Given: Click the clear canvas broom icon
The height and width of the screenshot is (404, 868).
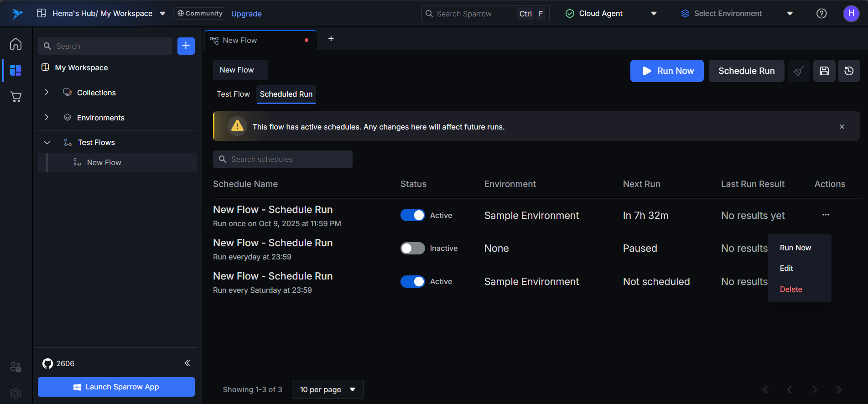Looking at the screenshot, I should 799,71.
